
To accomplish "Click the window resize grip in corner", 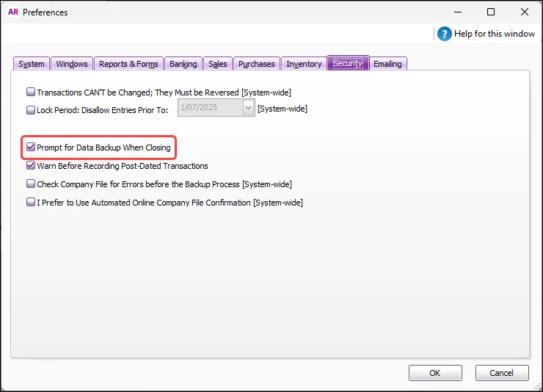I will coord(538,386).
